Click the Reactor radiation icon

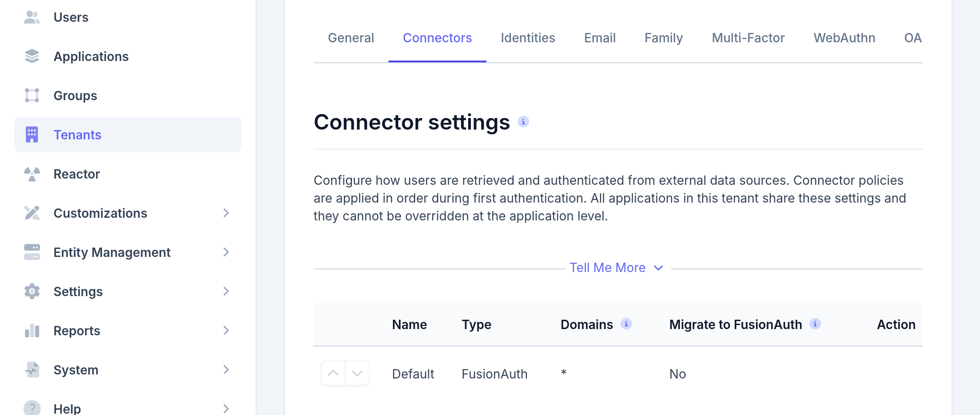32,174
